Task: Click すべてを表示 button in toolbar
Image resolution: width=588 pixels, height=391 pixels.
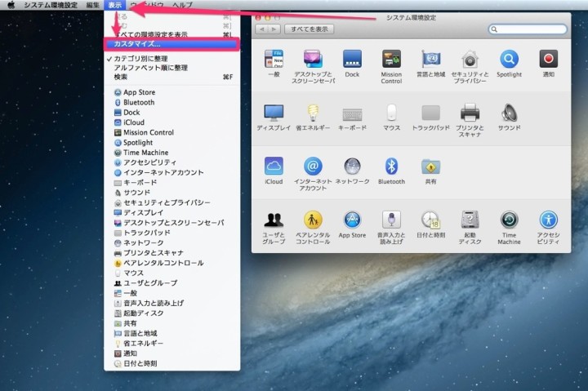Action: tap(309, 29)
